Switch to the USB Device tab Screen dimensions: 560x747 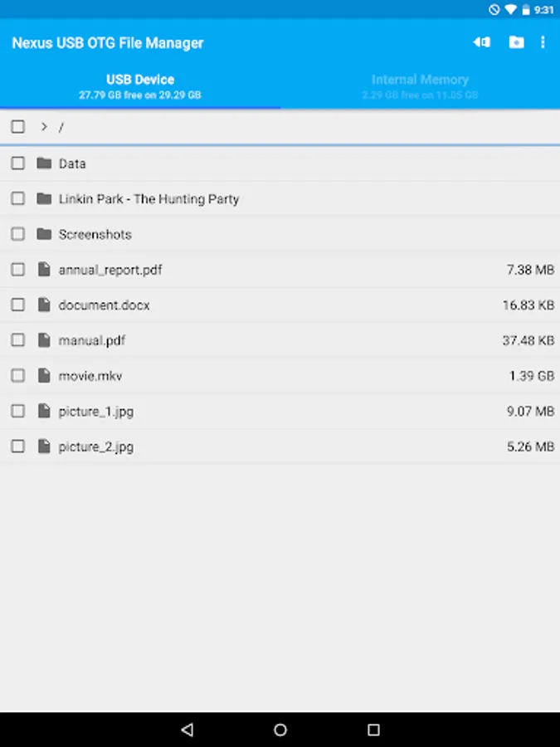coord(140,86)
